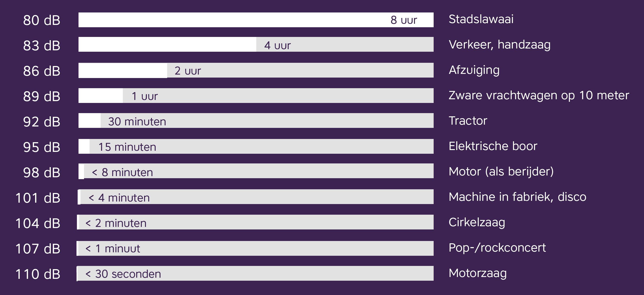Click the '2 uur' duration label
The height and width of the screenshot is (295, 644).
[x=187, y=71]
